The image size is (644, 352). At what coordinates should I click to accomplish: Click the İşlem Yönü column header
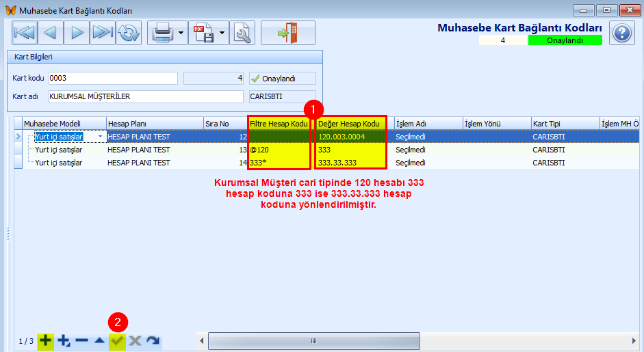498,124
